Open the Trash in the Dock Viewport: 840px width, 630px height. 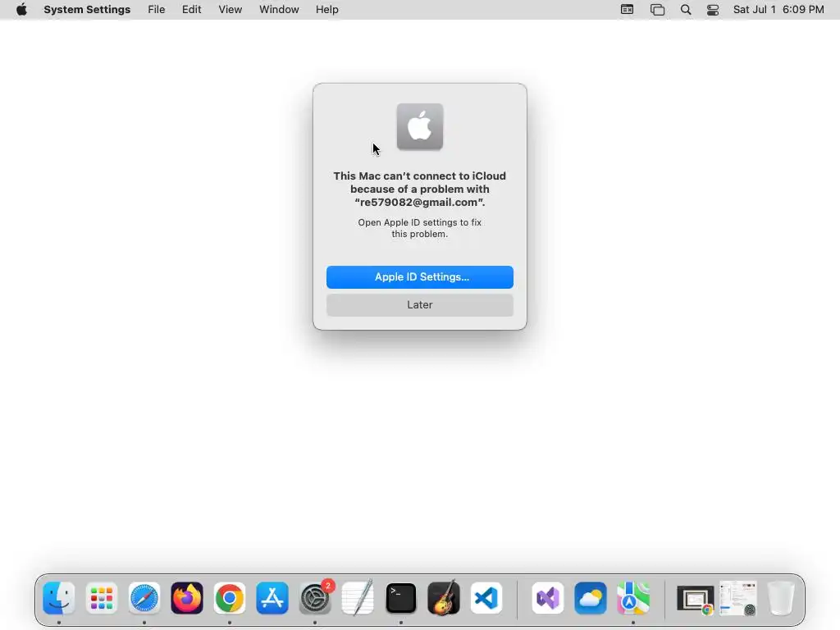coord(781,598)
